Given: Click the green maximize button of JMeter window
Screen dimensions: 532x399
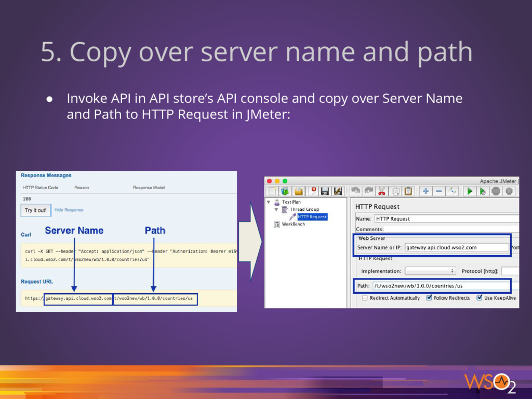Looking at the screenshot, I should pos(285,181).
